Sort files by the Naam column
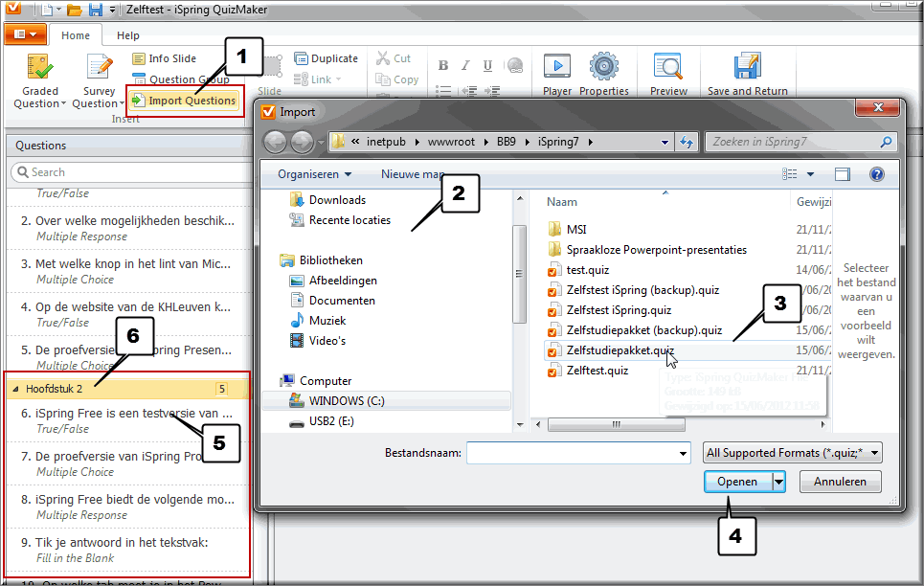924x586 pixels. point(562,202)
